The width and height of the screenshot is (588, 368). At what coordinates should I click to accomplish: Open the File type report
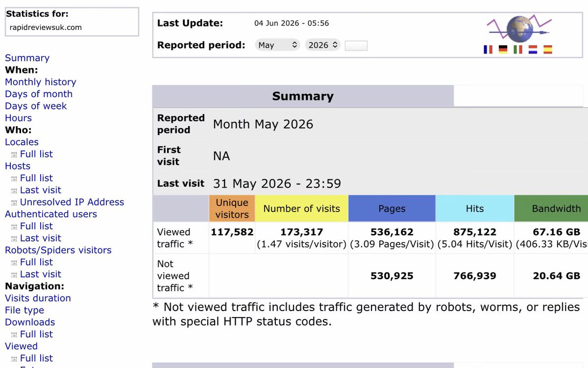pyautogui.click(x=24, y=310)
